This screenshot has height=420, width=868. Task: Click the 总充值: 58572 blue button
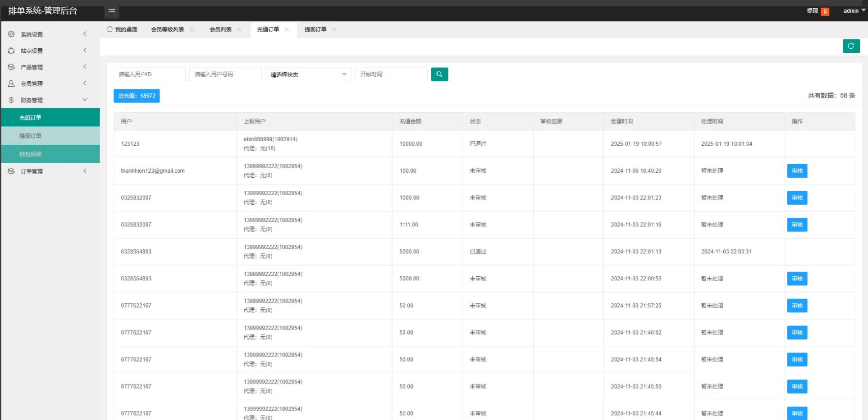click(137, 95)
